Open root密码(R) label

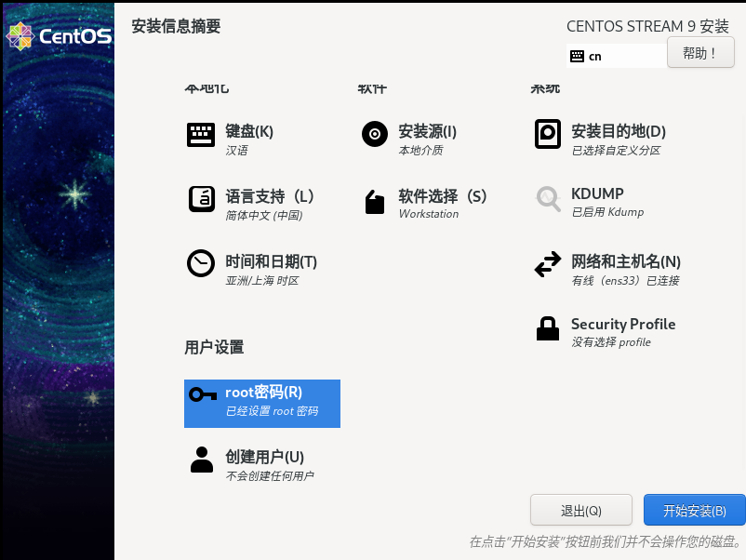pyautogui.click(x=263, y=392)
